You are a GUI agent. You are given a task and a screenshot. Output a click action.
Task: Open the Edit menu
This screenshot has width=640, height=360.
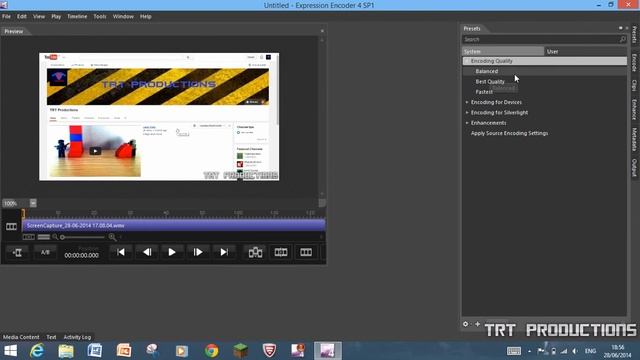[x=22, y=17]
